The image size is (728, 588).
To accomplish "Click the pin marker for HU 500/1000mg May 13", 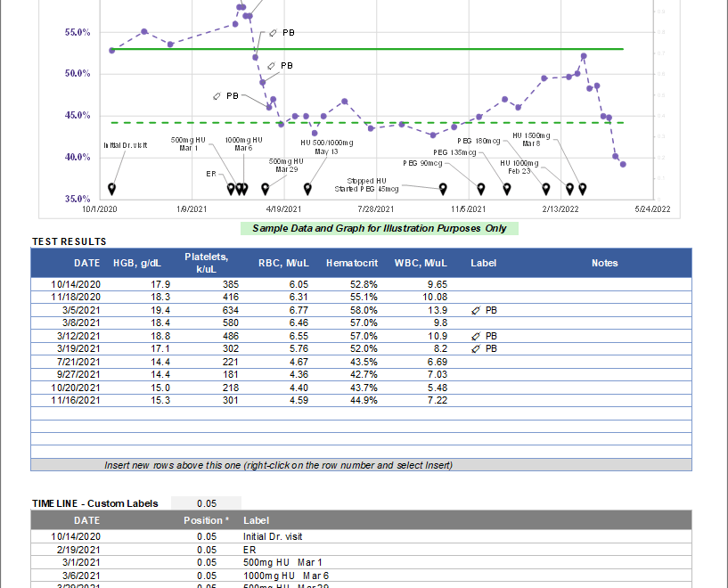I will pos(308,188).
